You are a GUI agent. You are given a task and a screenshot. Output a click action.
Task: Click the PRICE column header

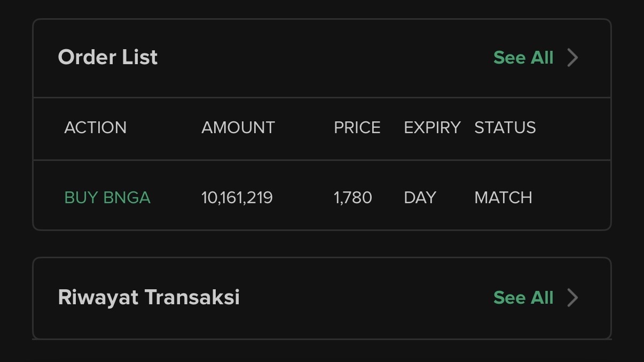(x=357, y=128)
